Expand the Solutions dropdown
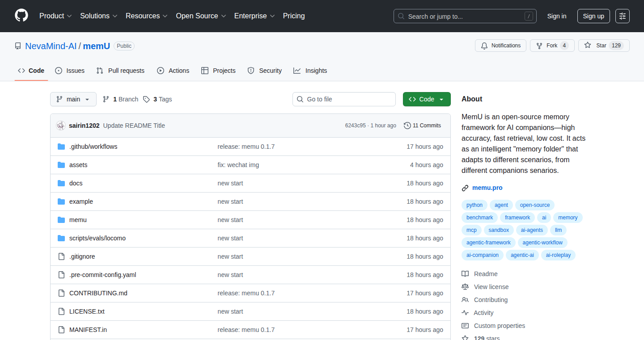This screenshot has height=340, width=644. 99,16
